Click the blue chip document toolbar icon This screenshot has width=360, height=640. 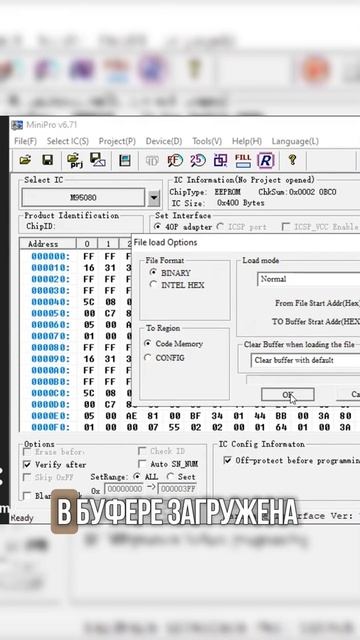124,160
